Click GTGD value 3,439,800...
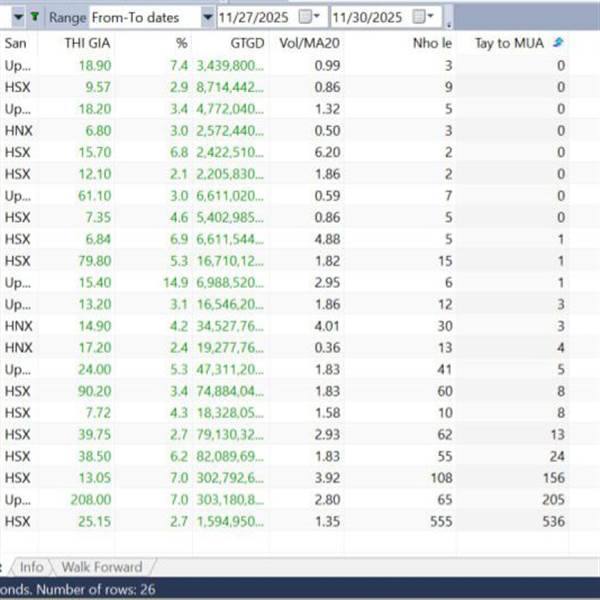 tap(230, 65)
